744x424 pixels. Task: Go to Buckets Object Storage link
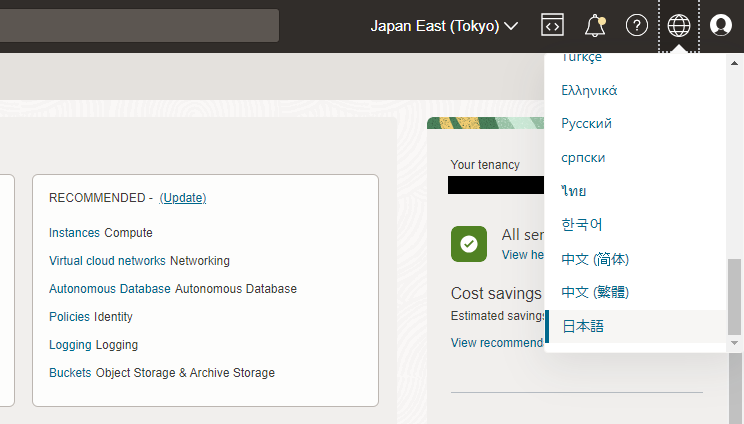coord(71,373)
